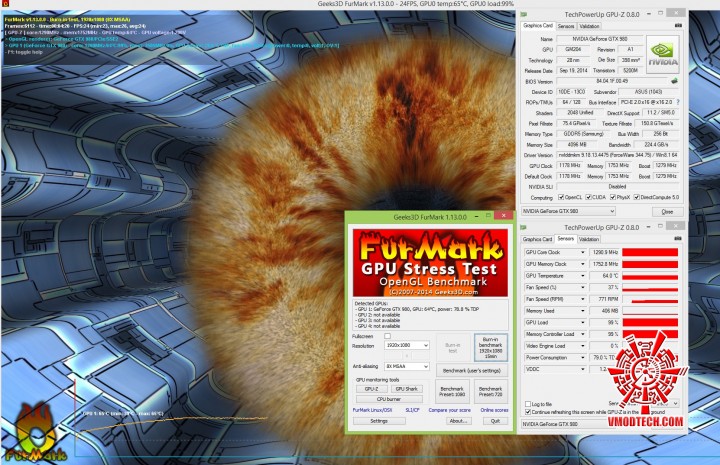
Task: Click the GPU Core Clock red graph bar
Action: tap(650, 252)
